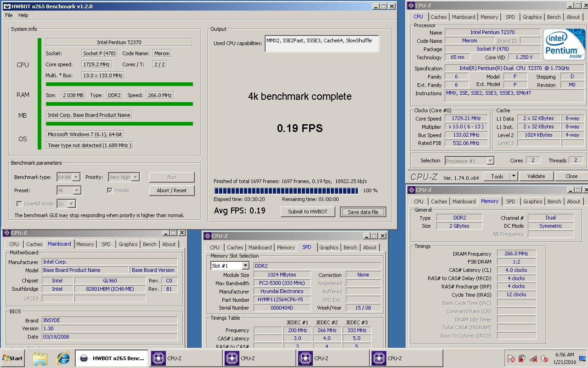Click the Specification field in CPU-Z

click(514, 68)
